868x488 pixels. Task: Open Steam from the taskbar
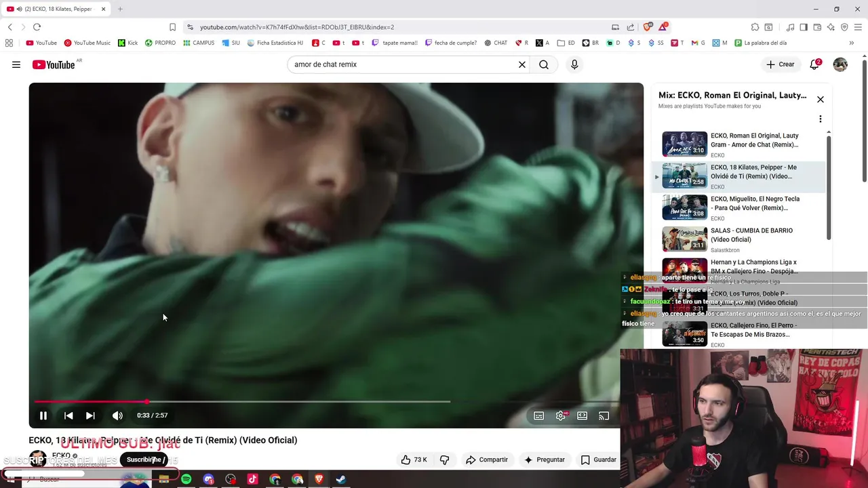point(341,479)
